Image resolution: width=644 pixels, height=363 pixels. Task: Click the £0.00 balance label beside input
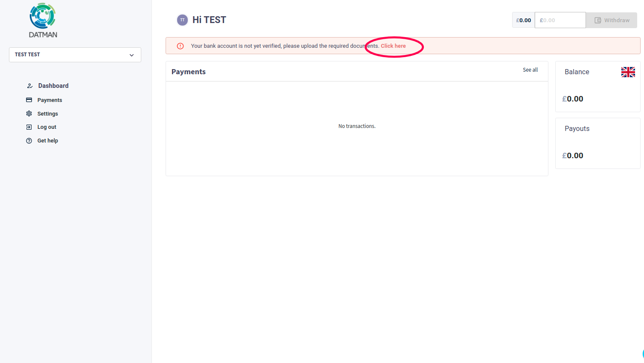tap(523, 20)
